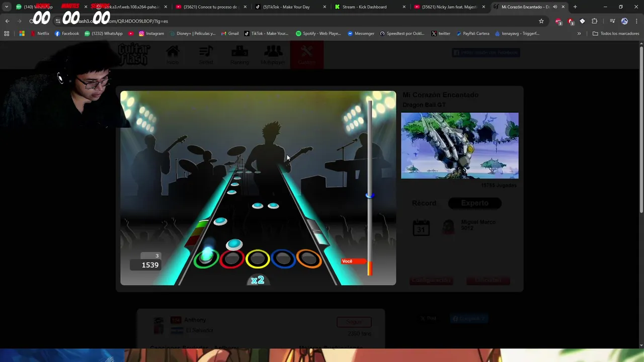Image resolution: width=644 pixels, height=362 pixels.
Task: Bookmark this page with the star icon
Action: point(541,21)
